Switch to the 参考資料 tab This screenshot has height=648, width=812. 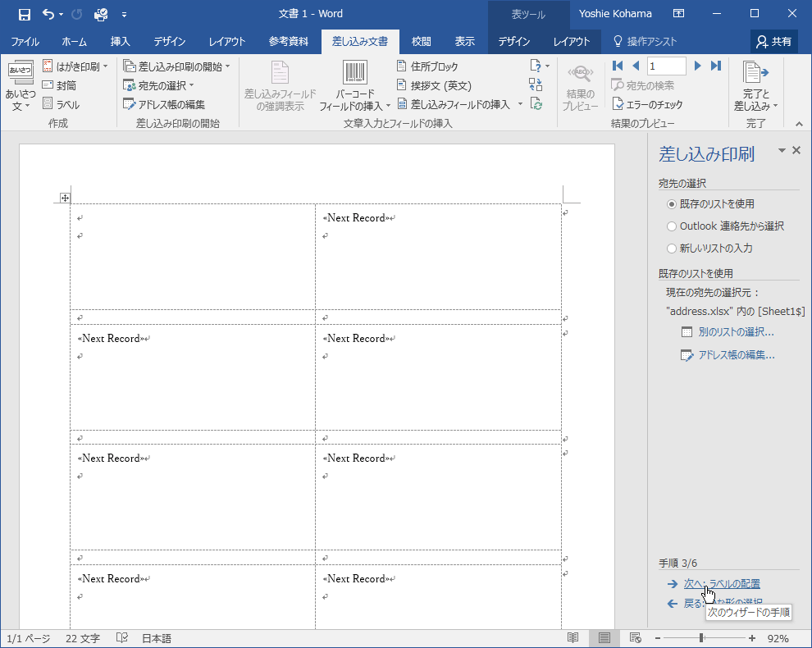coord(289,42)
